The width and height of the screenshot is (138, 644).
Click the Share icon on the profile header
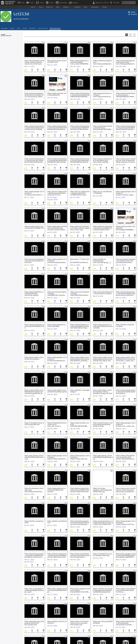[x=129, y=12]
